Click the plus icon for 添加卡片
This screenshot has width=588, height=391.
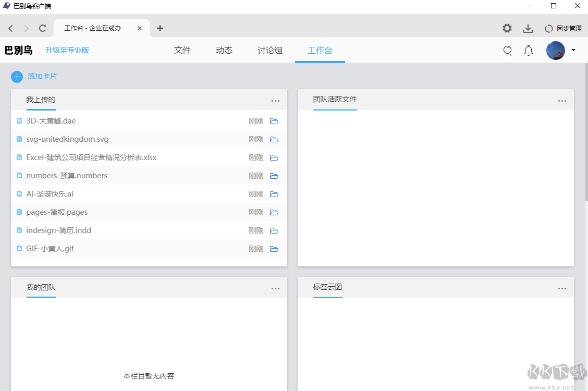(17, 77)
